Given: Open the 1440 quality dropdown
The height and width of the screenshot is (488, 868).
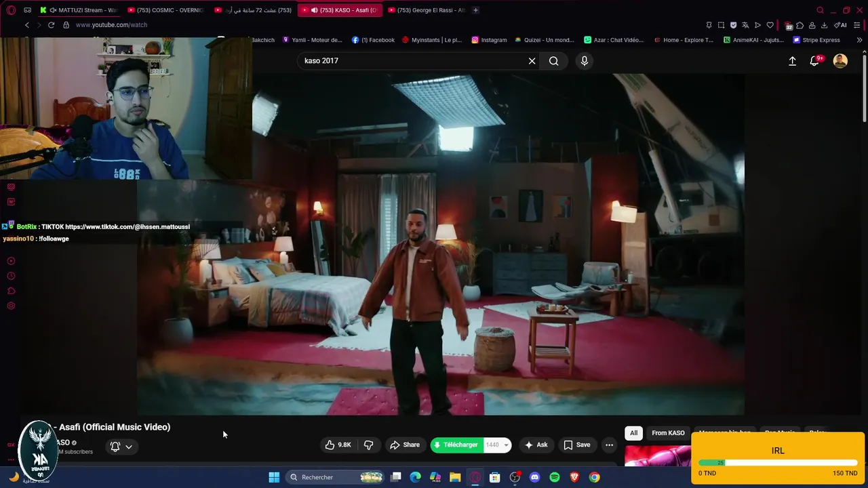Looking at the screenshot, I should (498, 445).
